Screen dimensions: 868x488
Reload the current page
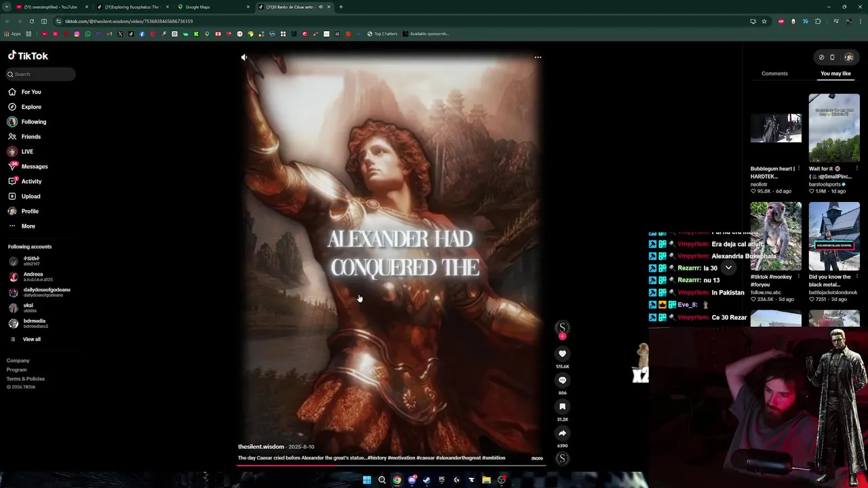click(31, 22)
